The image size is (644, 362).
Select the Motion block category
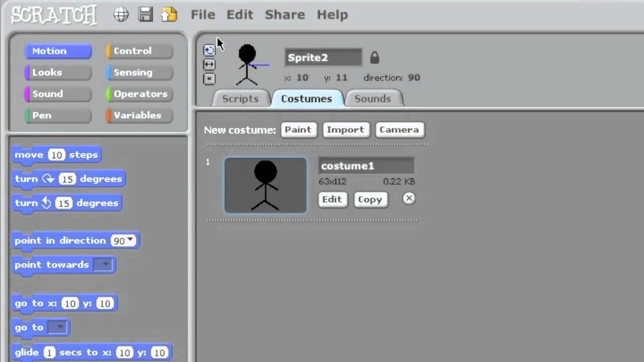tap(58, 51)
